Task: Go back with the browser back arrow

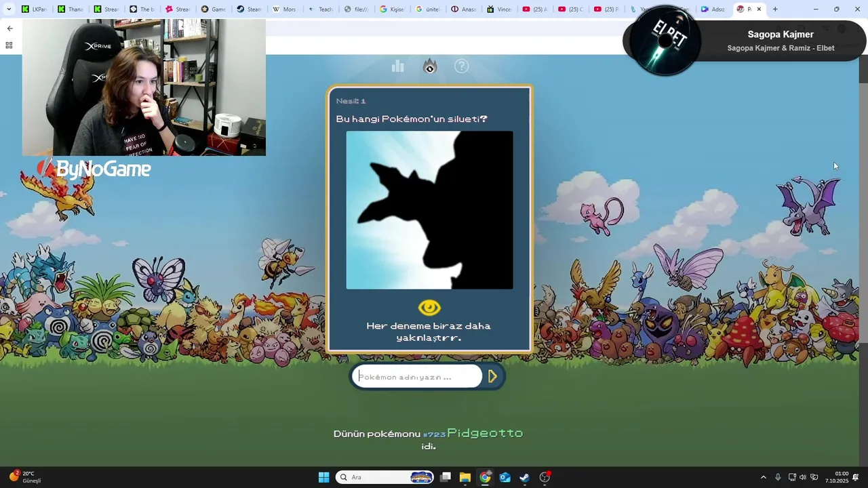Action: (9, 28)
